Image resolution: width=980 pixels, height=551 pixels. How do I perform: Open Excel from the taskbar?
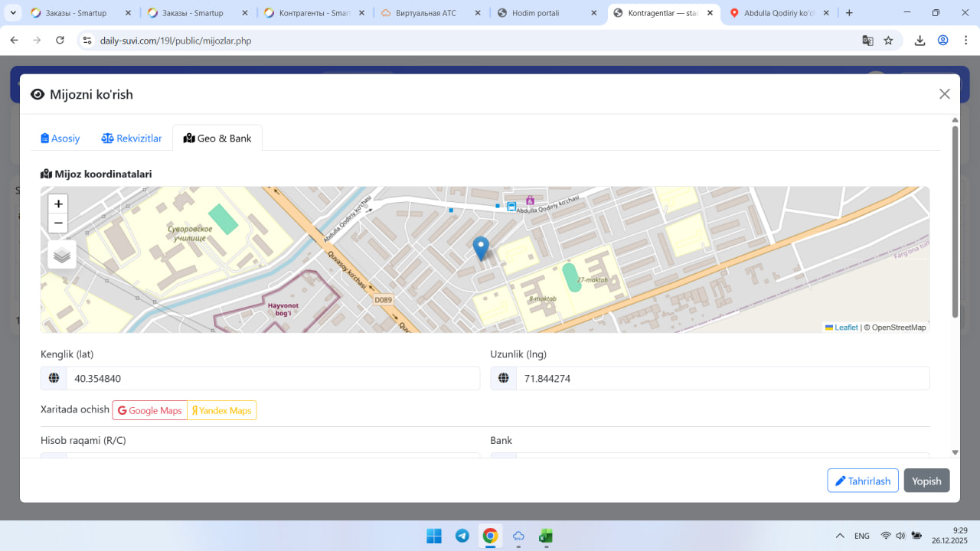point(546,536)
